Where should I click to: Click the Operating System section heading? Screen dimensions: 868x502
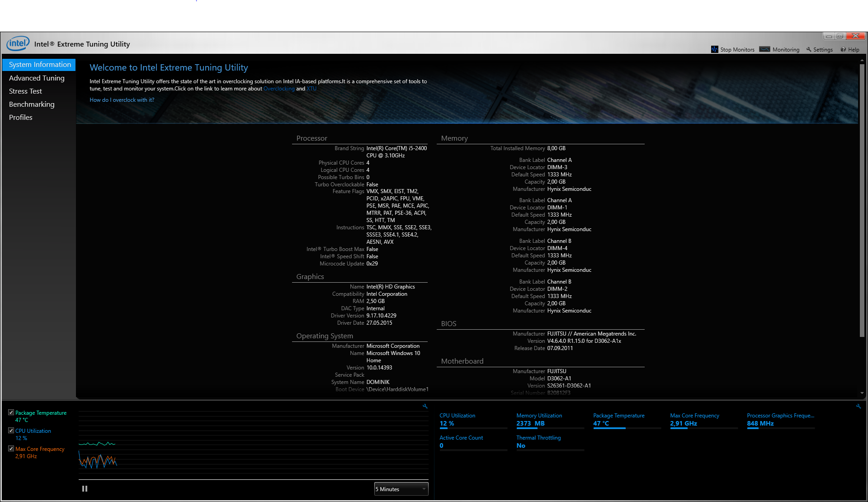[x=325, y=336]
